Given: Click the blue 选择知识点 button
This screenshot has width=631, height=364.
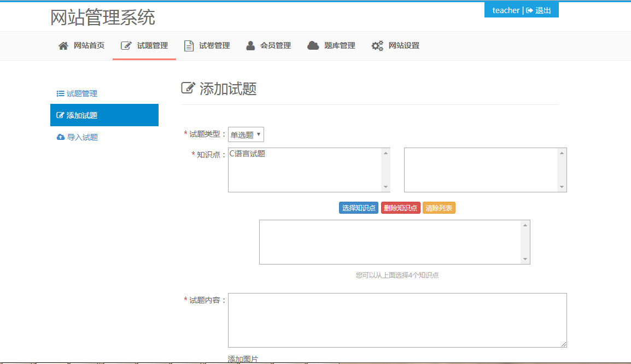Looking at the screenshot, I should click(359, 208).
